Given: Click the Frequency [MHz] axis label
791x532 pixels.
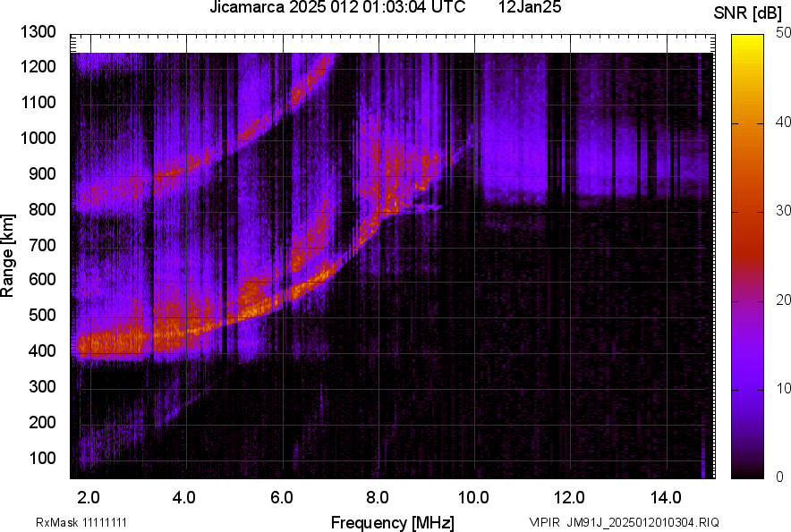Looking at the screenshot, I should pyautogui.click(x=396, y=517).
